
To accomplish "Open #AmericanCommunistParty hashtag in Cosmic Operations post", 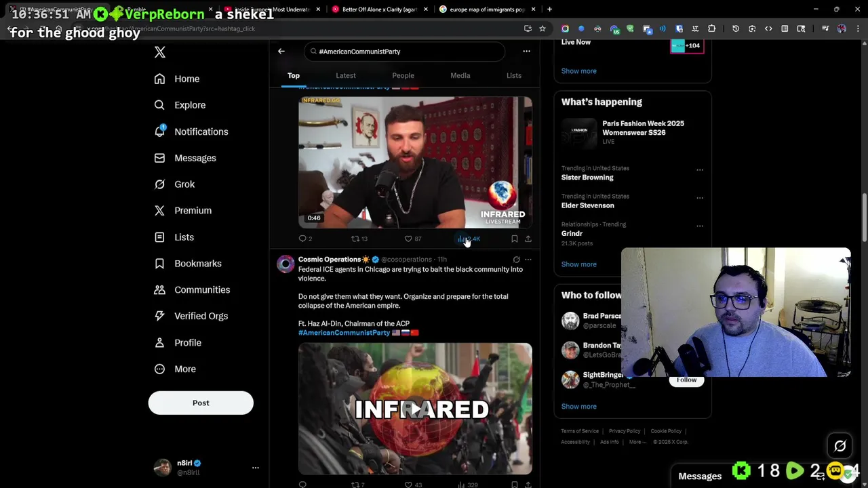I will 344,333.
